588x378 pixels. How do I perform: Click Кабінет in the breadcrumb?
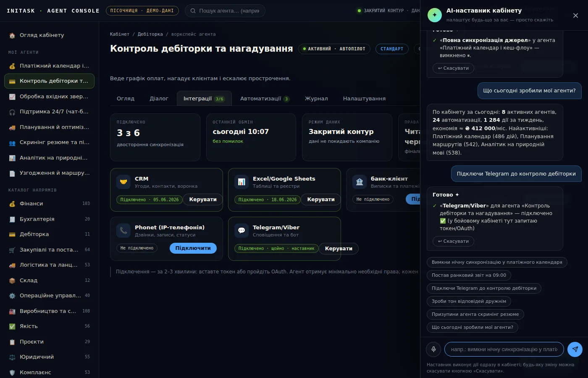120,34
